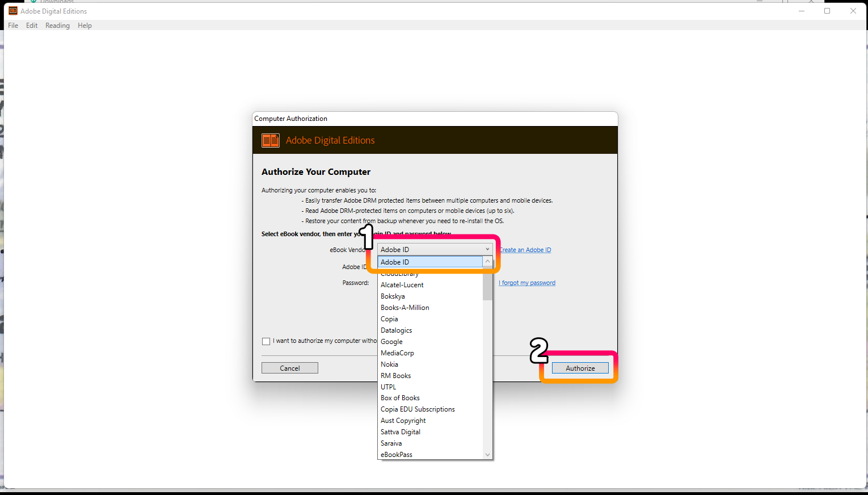This screenshot has width=868, height=495.
Task: Click the Cancel button
Action: pyautogui.click(x=290, y=368)
